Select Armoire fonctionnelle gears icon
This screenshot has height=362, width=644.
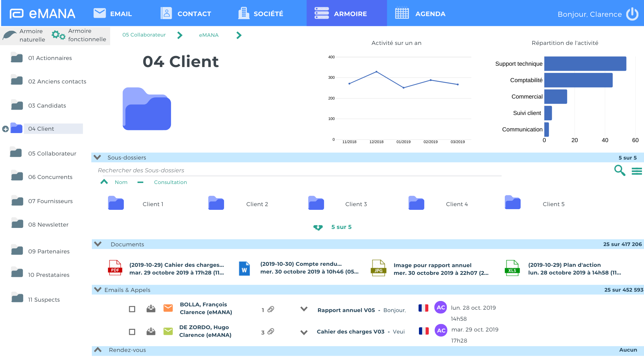tap(58, 35)
